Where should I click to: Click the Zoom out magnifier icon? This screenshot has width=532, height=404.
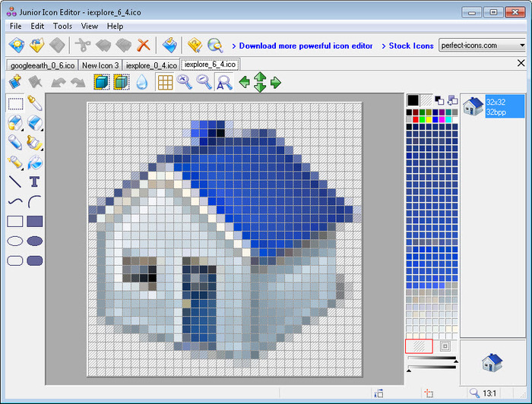pyautogui.click(x=204, y=82)
